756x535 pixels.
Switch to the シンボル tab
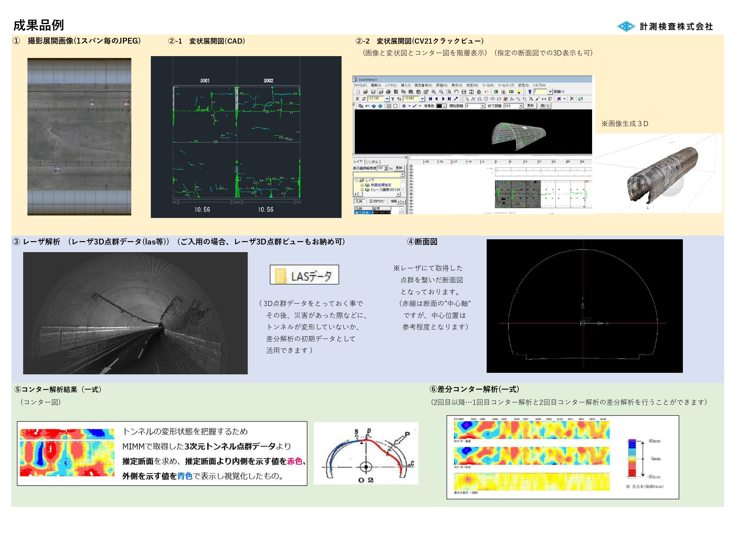pos(372,162)
